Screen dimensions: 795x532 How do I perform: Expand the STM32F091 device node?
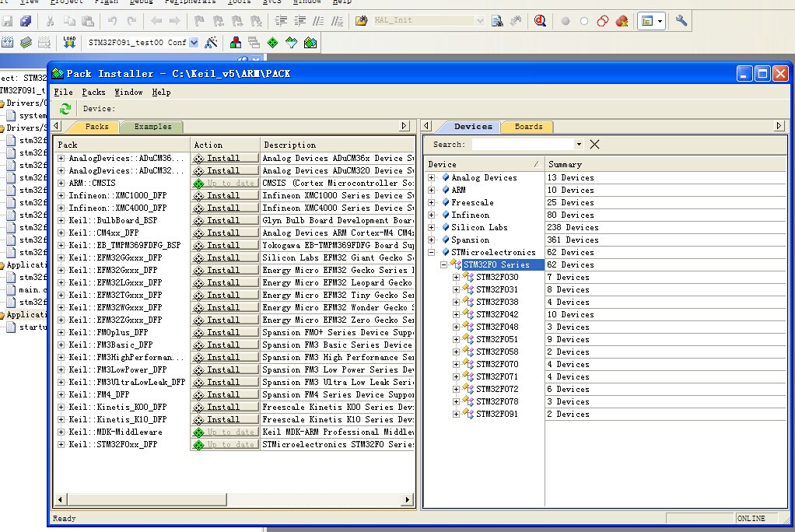457,414
